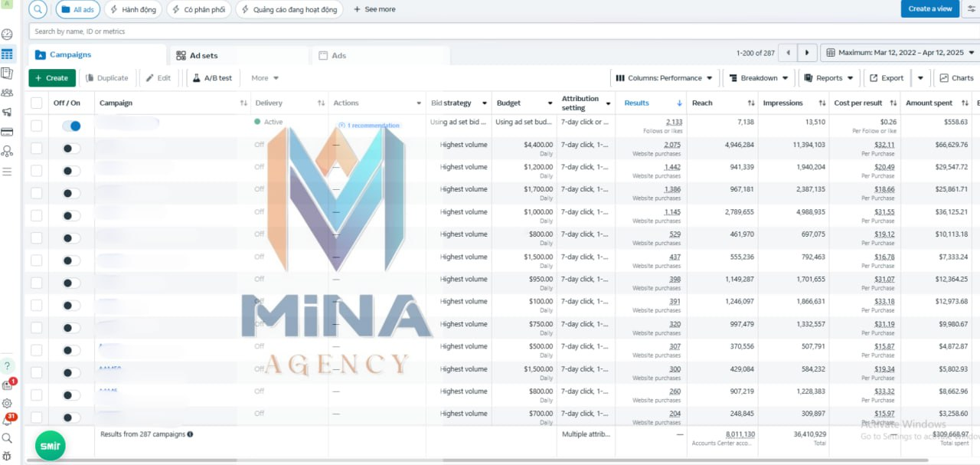Turn on the toggle for $1,700.00 budget campaign
The width and height of the screenshot is (980, 465).
(71, 193)
